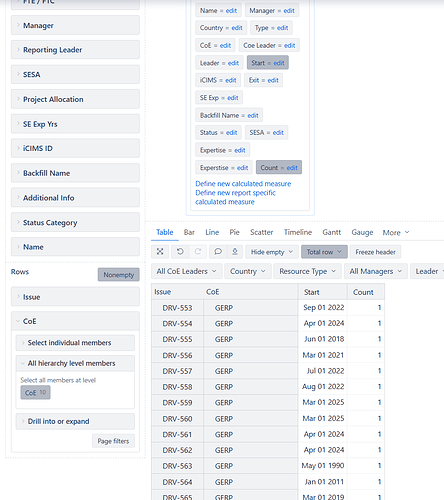Toggle the Freeze header button
This screenshot has height=500, width=444.
(x=375, y=252)
